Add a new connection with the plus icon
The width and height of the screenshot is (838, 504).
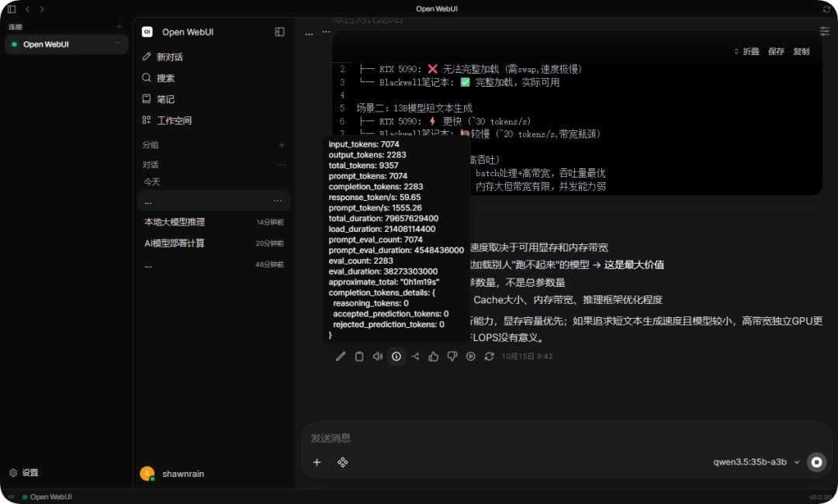pos(119,26)
